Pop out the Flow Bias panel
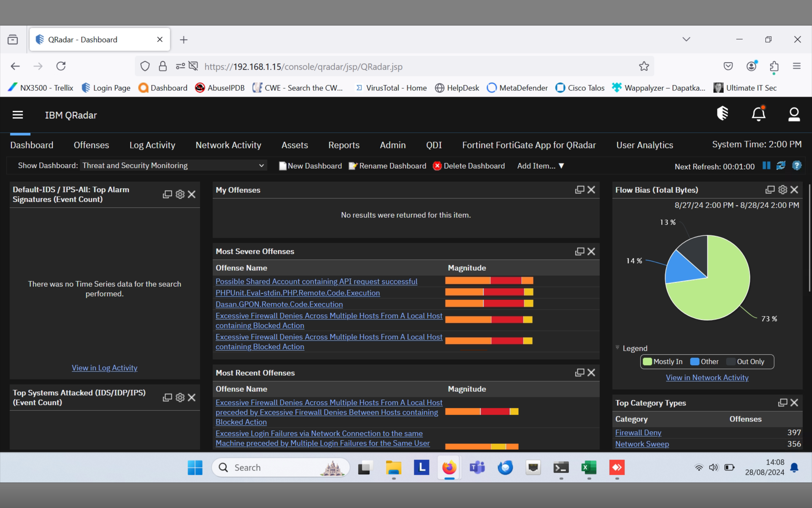Viewport: 812px width, 508px height. pyautogui.click(x=770, y=190)
